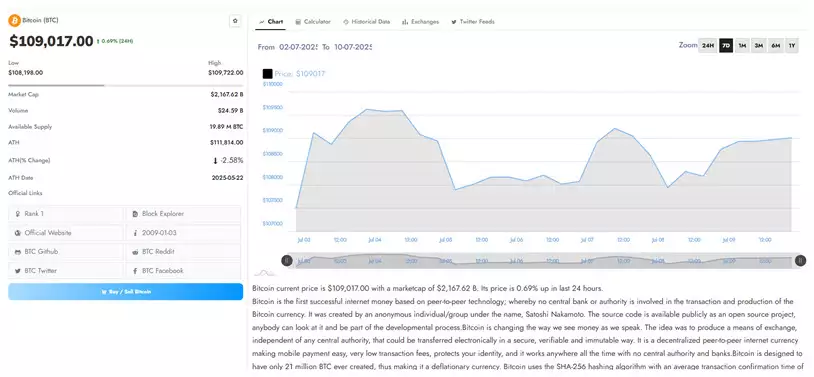Image resolution: width=814 pixels, height=377 pixels.
Task: Click the ATH Date value 2025-05-22
Action: 227,178
